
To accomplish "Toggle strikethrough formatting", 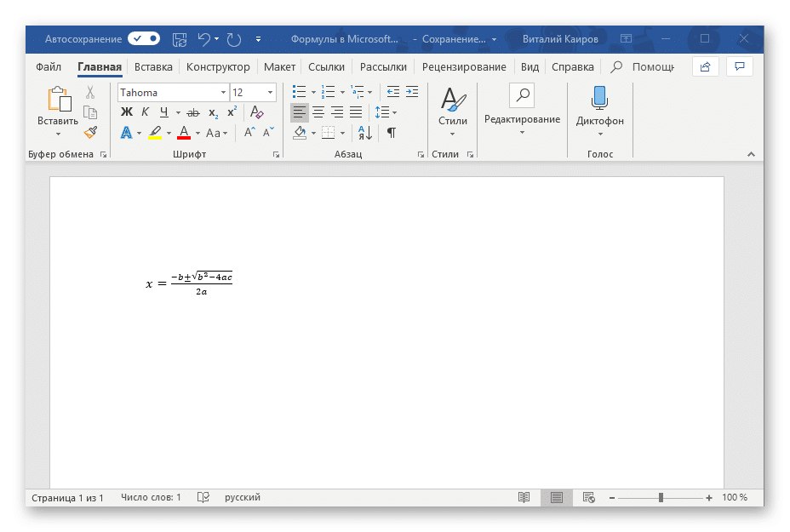I will coord(193,112).
